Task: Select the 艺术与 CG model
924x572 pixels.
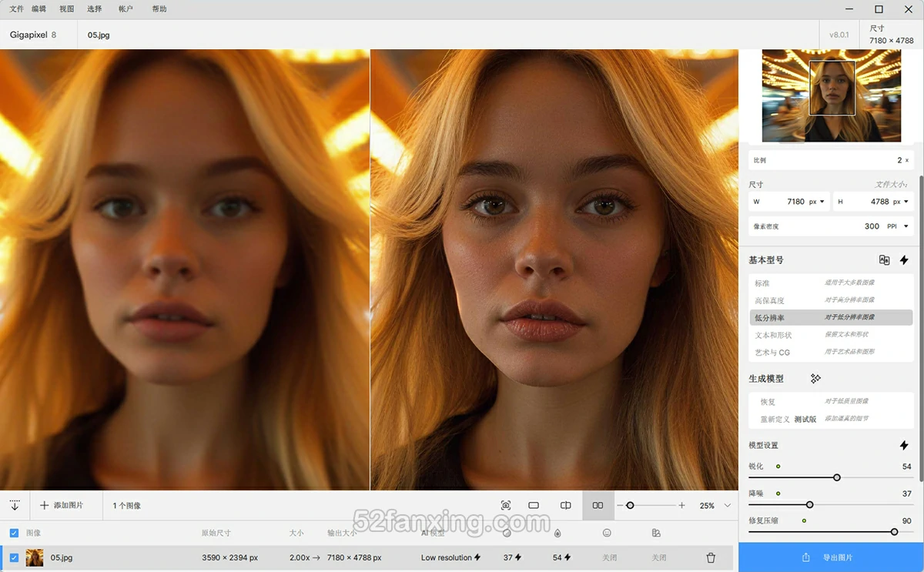Action: click(831, 352)
